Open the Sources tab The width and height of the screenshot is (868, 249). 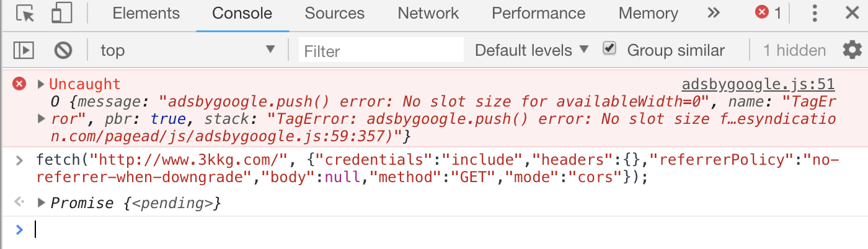(335, 14)
